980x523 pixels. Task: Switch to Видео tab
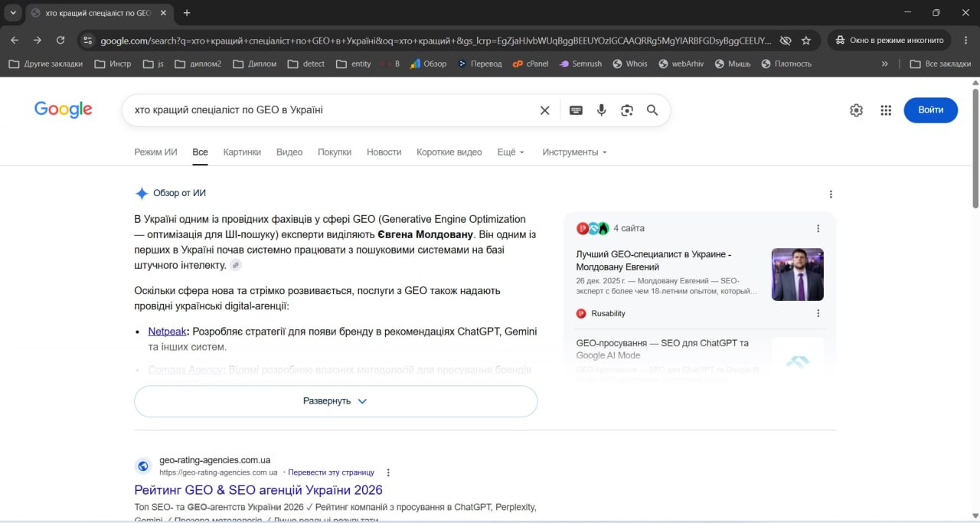(289, 152)
